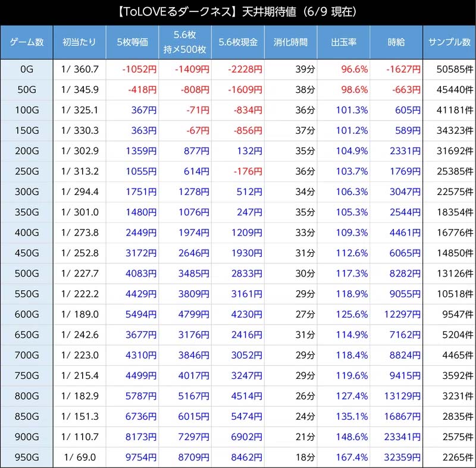Select the 時給 column header
The width and height of the screenshot is (476, 468).
pos(396,42)
